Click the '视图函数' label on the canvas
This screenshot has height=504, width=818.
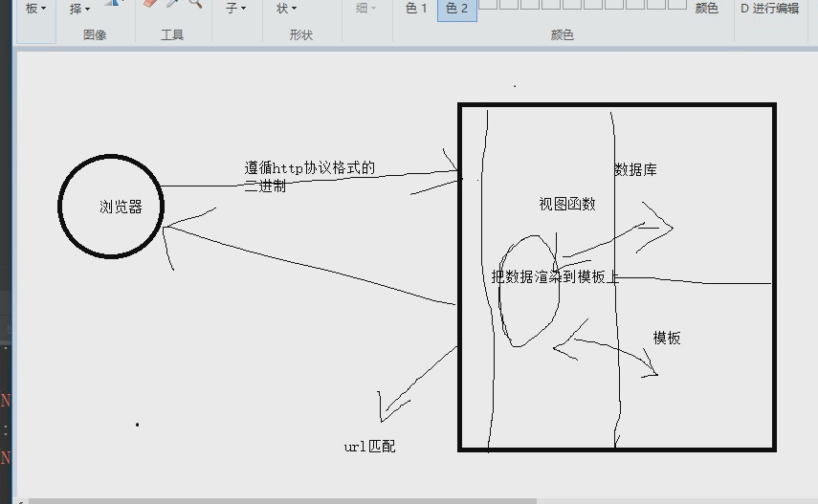pyautogui.click(x=567, y=204)
